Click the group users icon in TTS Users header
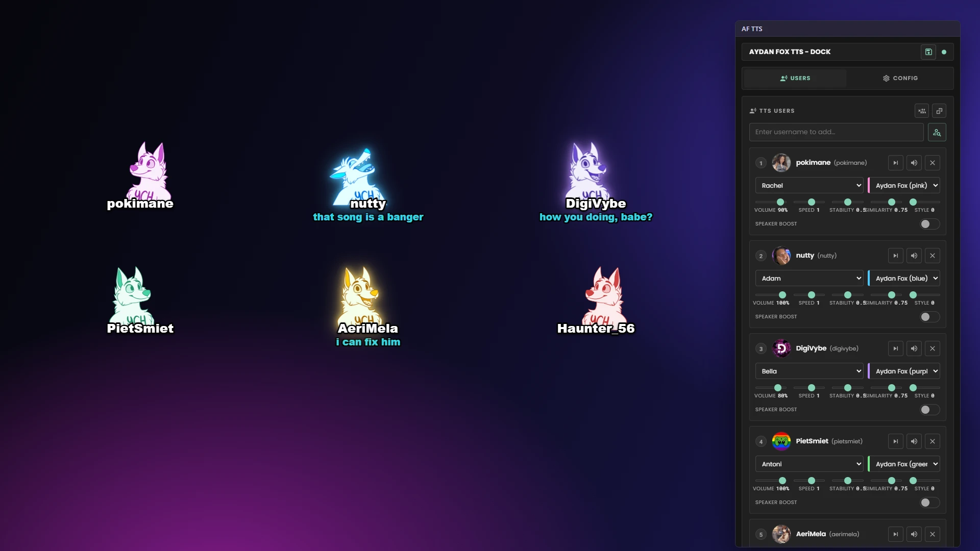This screenshot has width=980, height=551. click(x=922, y=111)
